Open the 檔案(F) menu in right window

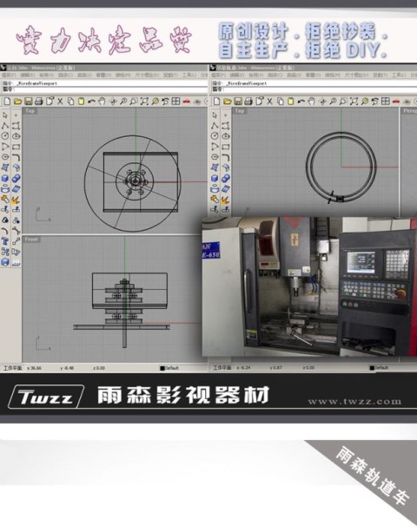(219, 75)
